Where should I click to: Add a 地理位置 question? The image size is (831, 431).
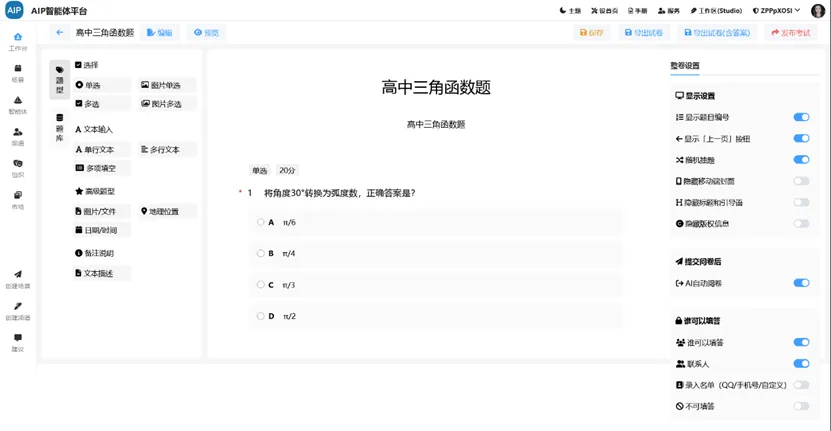(167, 211)
